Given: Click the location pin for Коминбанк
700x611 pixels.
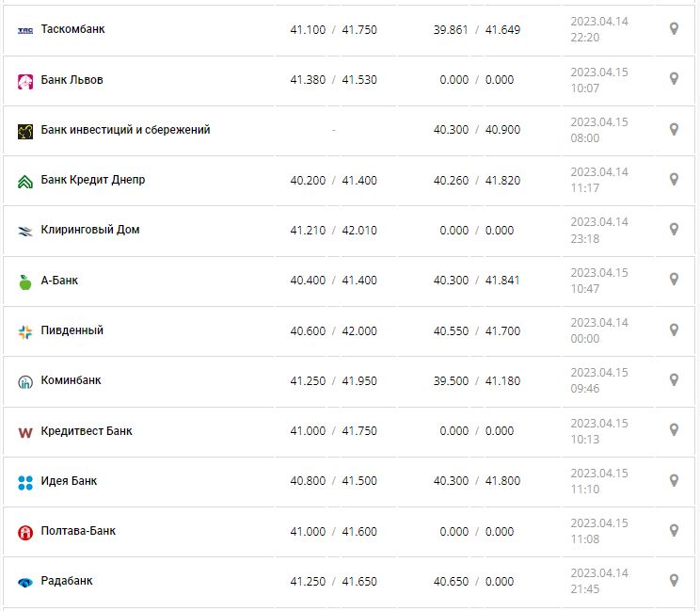Looking at the screenshot, I should click(x=674, y=380).
